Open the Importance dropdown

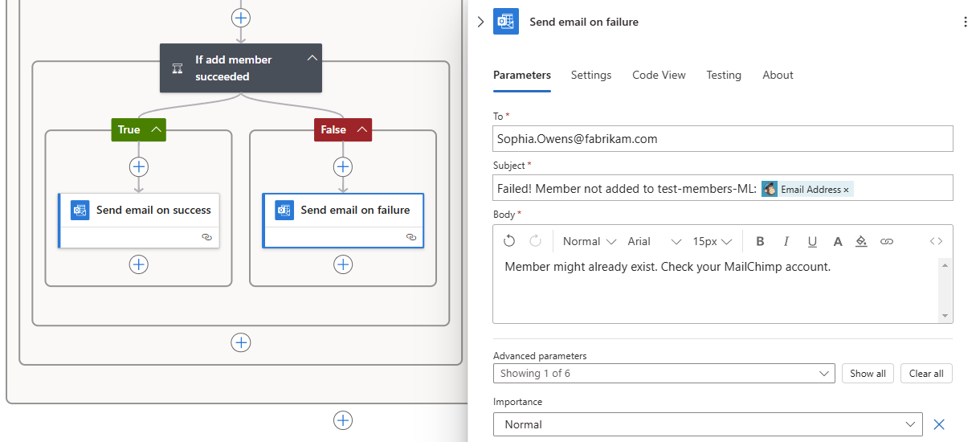coord(910,424)
